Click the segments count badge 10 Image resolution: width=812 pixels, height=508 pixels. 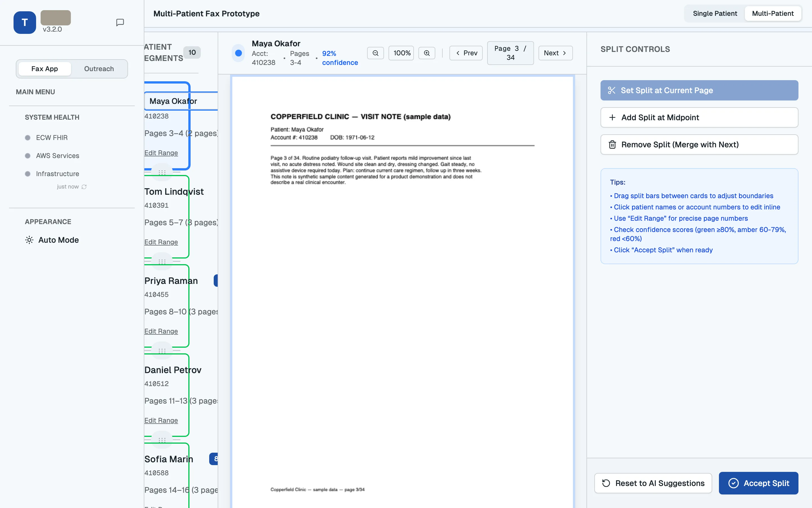tap(192, 52)
